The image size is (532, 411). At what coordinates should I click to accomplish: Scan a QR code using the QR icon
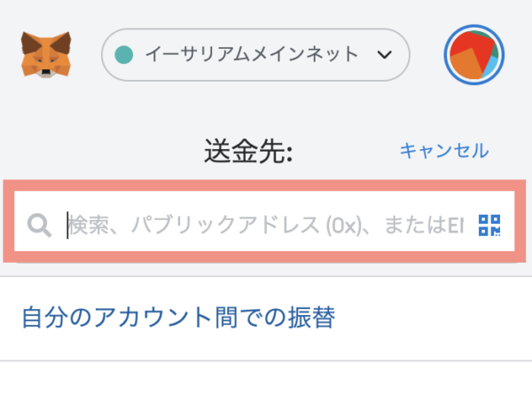pos(489,225)
